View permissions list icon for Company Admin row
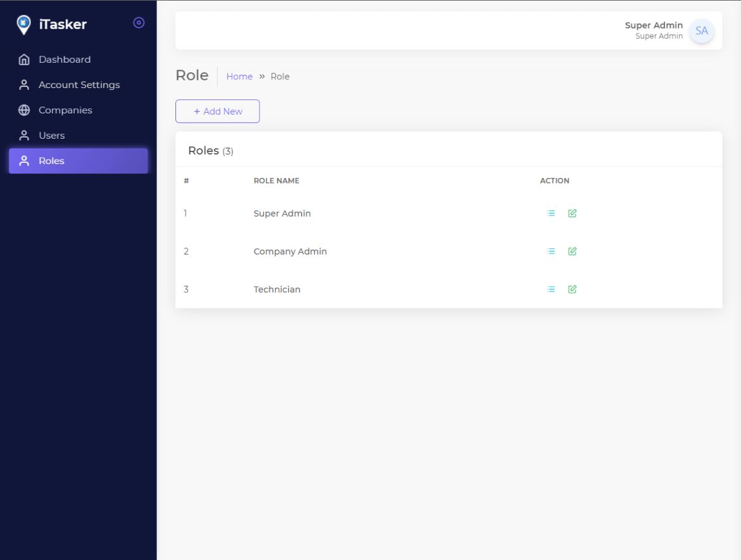 point(550,251)
